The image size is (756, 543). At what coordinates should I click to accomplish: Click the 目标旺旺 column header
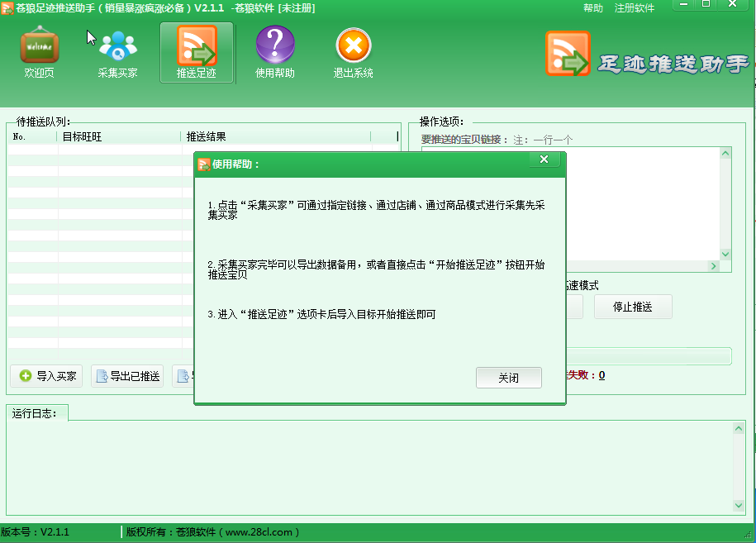[119, 137]
